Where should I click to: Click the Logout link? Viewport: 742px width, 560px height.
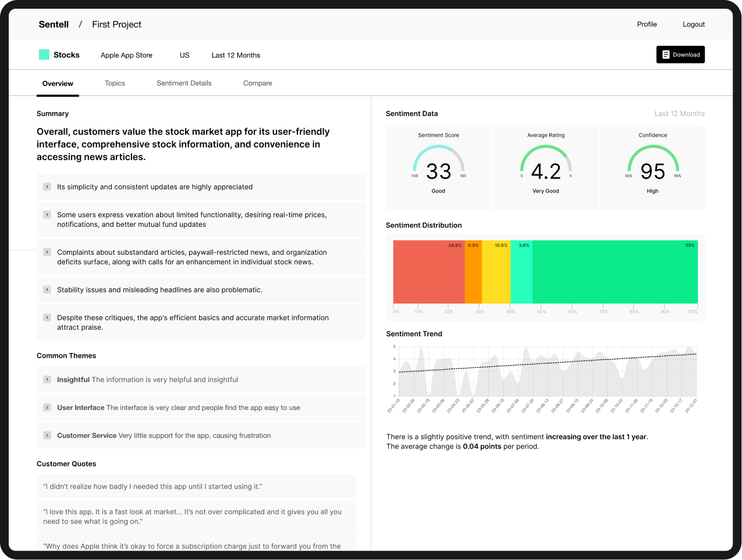tap(693, 24)
